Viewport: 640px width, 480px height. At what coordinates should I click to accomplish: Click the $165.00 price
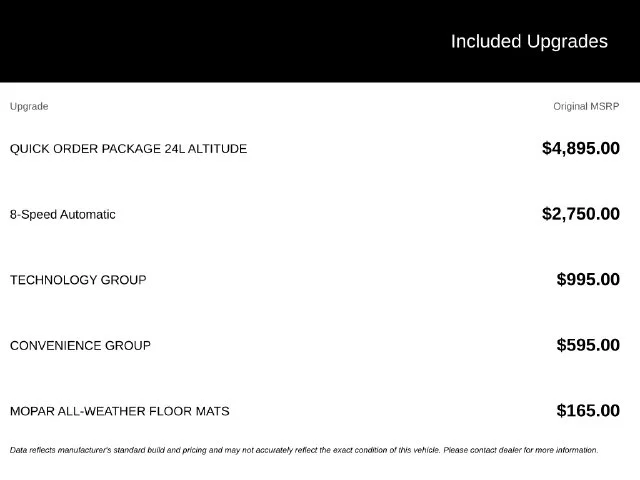[x=588, y=411]
